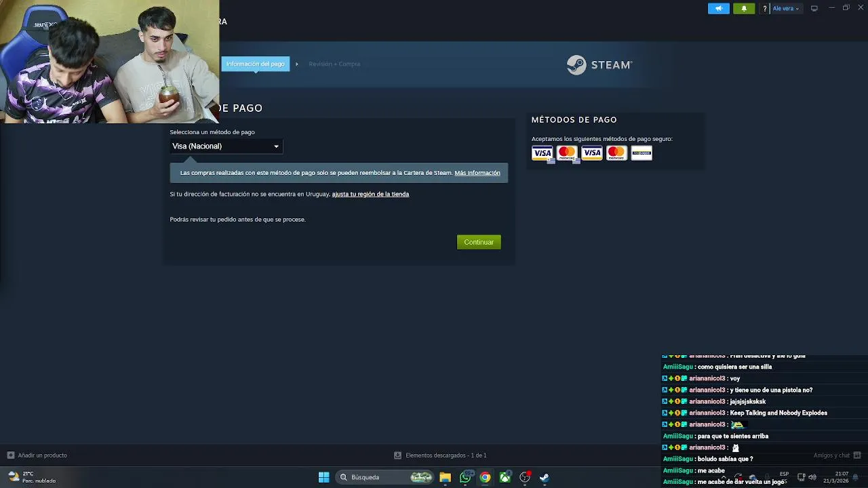
Task: Follow ajusta tu región de la tienda link
Action: (x=370, y=194)
